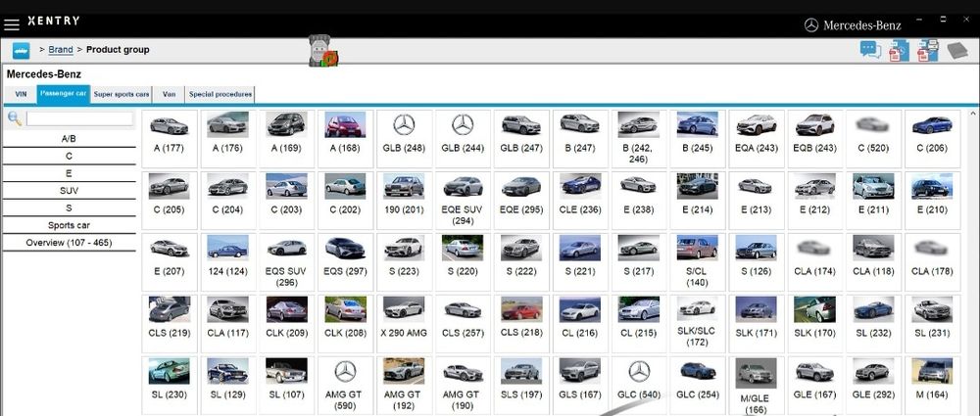Choose the SLK/SLC (172) tile
This screenshot has width=980, height=416.
pyautogui.click(x=698, y=324)
